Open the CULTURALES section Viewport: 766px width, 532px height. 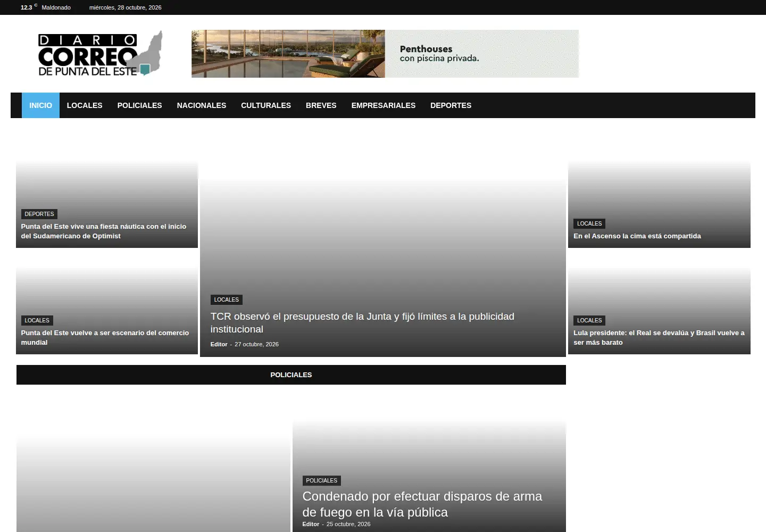(266, 105)
